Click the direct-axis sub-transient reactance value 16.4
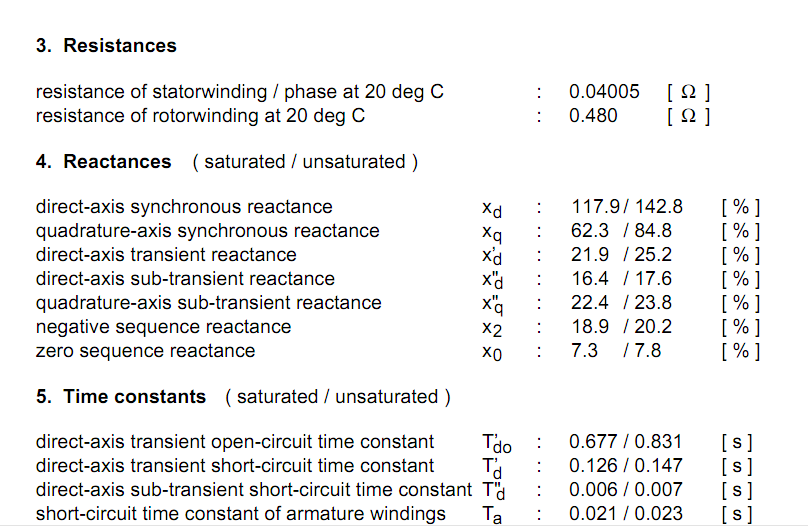Screen dimensions: 808x526 point(590,279)
